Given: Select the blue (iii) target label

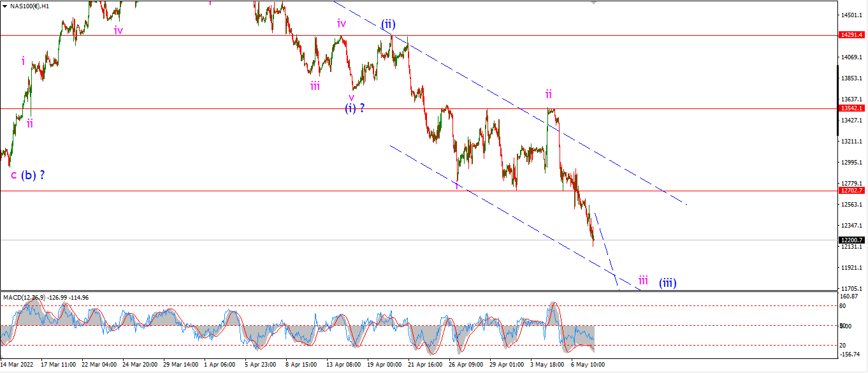Looking at the screenshot, I should click(667, 282).
